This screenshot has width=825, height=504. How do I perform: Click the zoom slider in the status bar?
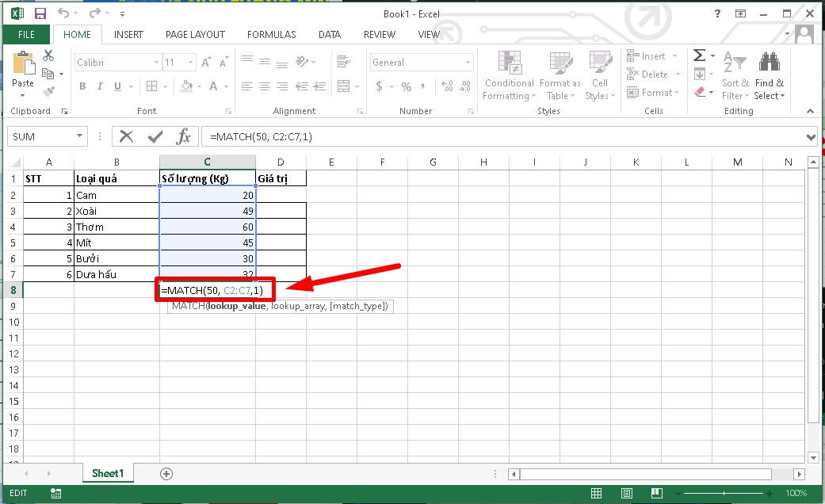(x=724, y=493)
